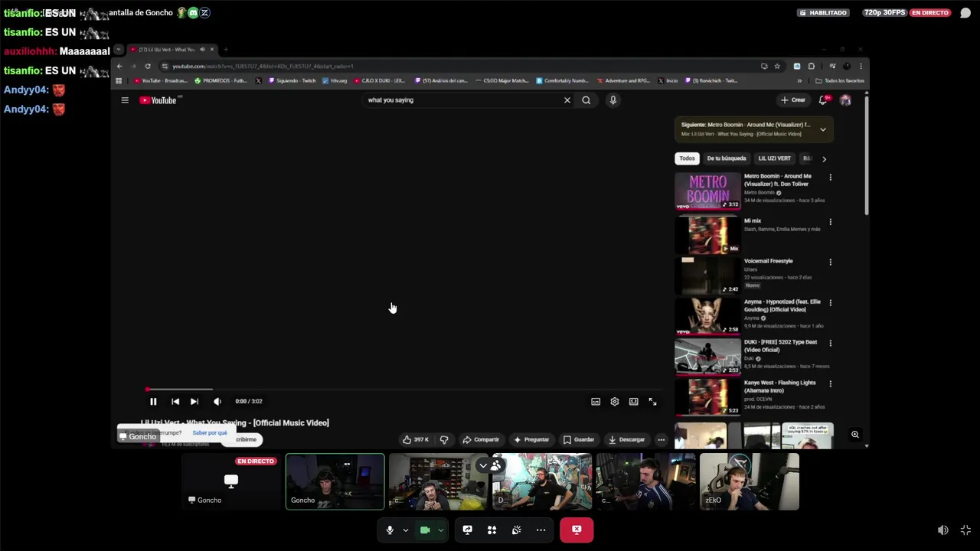This screenshot has height=551, width=980.
Task: Mute the microphone in call controls
Action: (x=390, y=530)
